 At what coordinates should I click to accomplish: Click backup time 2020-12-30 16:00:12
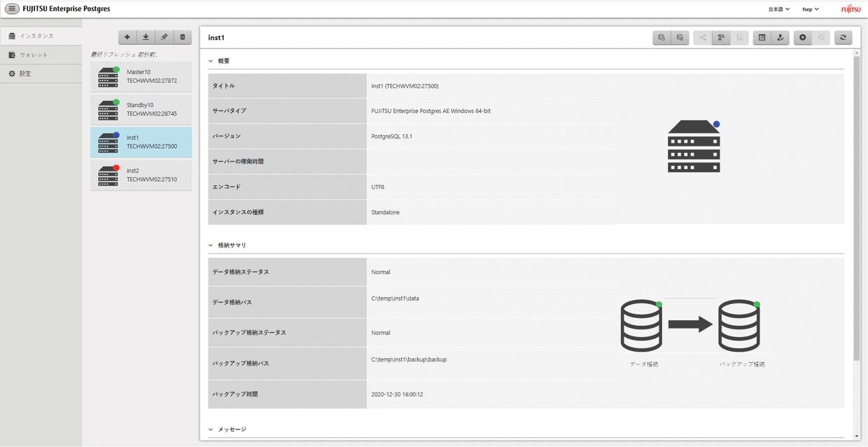click(397, 394)
